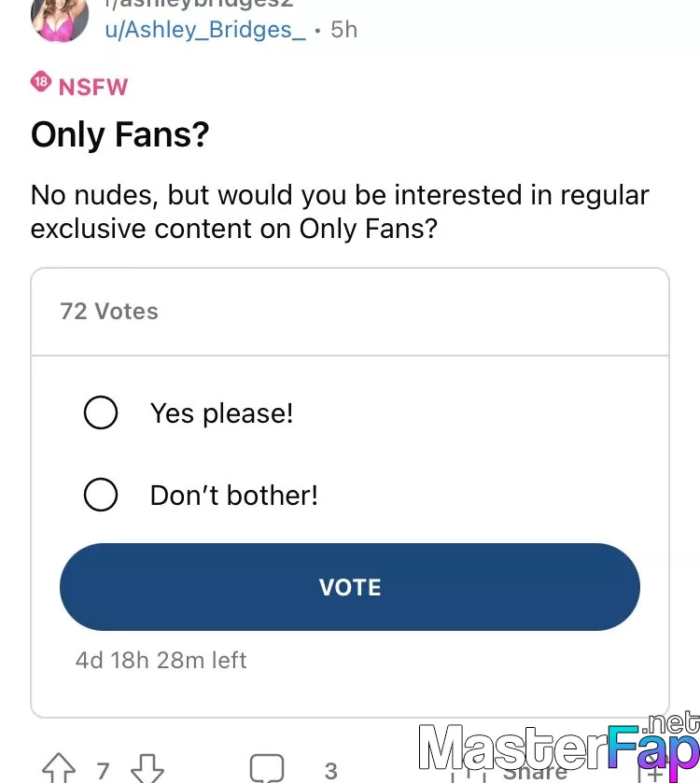Image resolution: width=700 pixels, height=783 pixels.
Task: Click the post body text about exclusive content
Action: pyautogui.click(x=340, y=212)
